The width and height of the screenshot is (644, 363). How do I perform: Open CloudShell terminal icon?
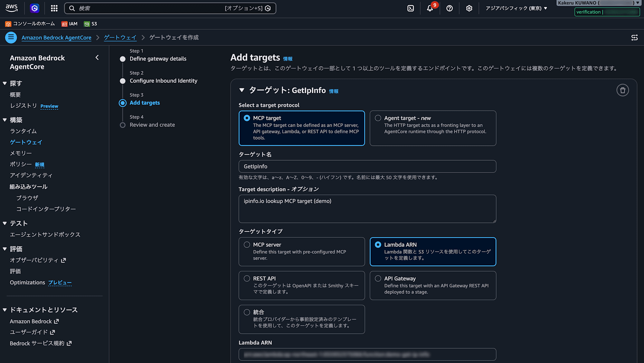point(411,8)
